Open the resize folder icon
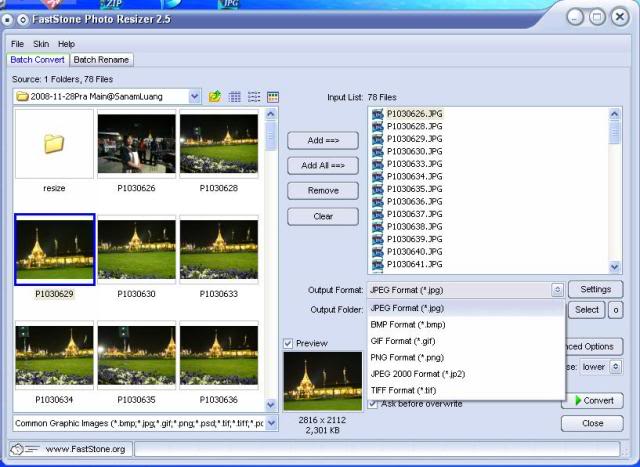640x467 pixels. coord(54,144)
